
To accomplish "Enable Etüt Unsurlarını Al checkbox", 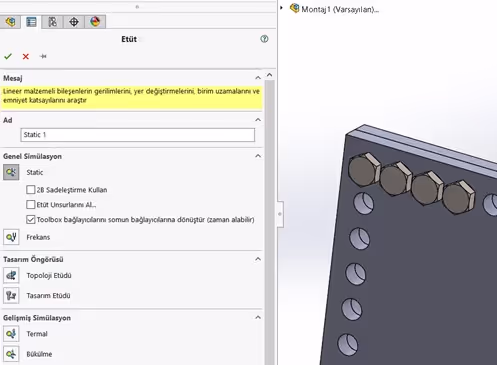I will pos(30,204).
